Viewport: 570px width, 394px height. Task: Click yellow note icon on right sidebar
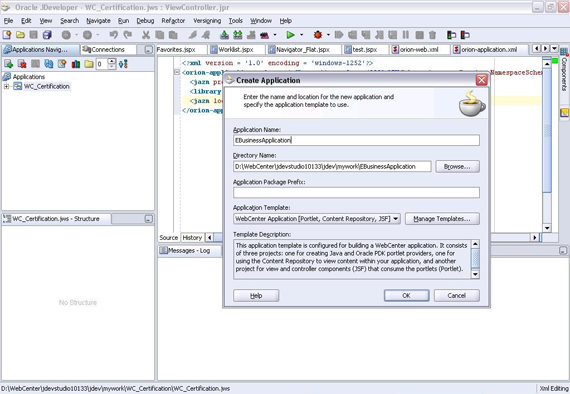tap(564, 113)
